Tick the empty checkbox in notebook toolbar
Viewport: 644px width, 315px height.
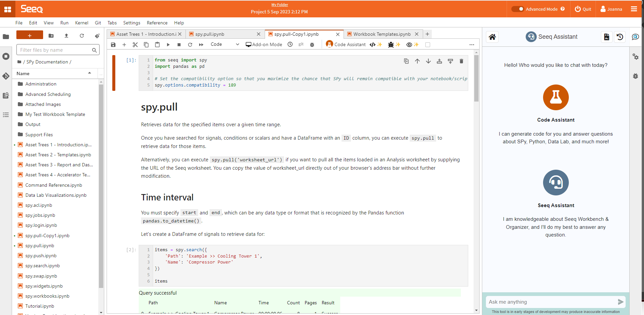pyautogui.click(x=427, y=44)
